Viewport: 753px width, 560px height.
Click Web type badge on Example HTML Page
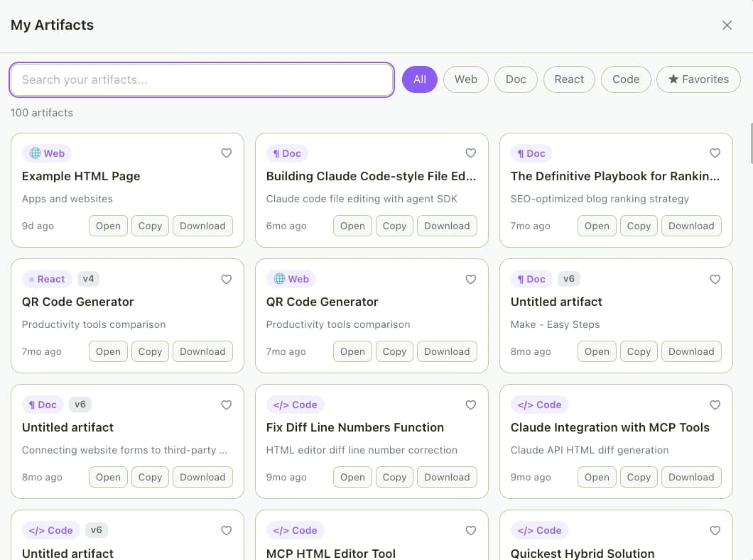tap(47, 153)
